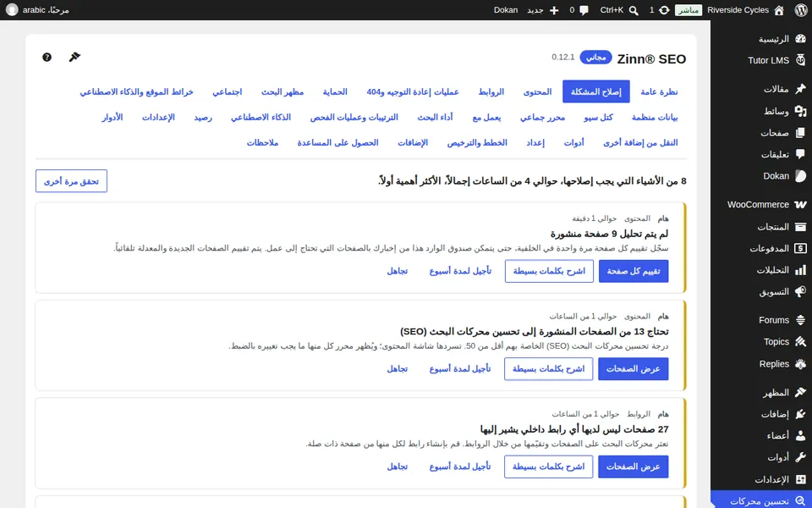The height and width of the screenshot is (508, 812).
Task: Click تجاهل on the 9 pages card
Action: [x=398, y=271]
